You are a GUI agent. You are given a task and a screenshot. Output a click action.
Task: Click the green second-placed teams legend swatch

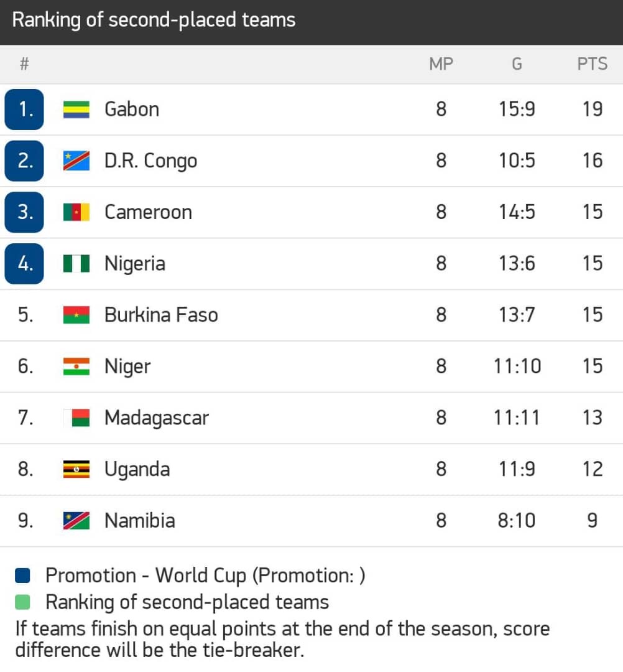[22, 602]
